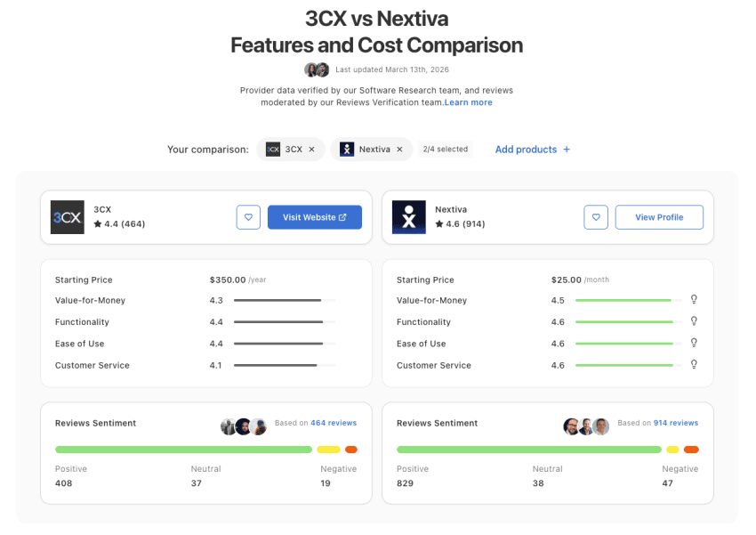Click lightbulb icon beside Nextiva Customer Service
Image resolution: width=756 pixels, height=535 pixels.
[694, 365]
